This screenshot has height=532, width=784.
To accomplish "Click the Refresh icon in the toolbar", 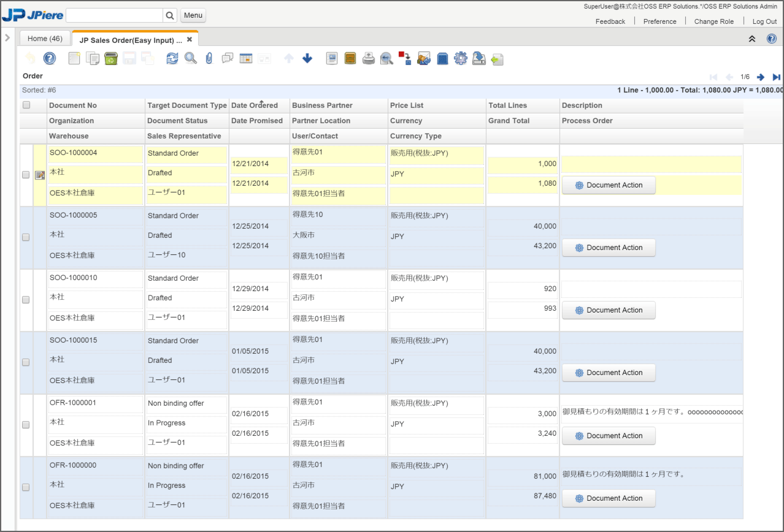I will [x=172, y=58].
